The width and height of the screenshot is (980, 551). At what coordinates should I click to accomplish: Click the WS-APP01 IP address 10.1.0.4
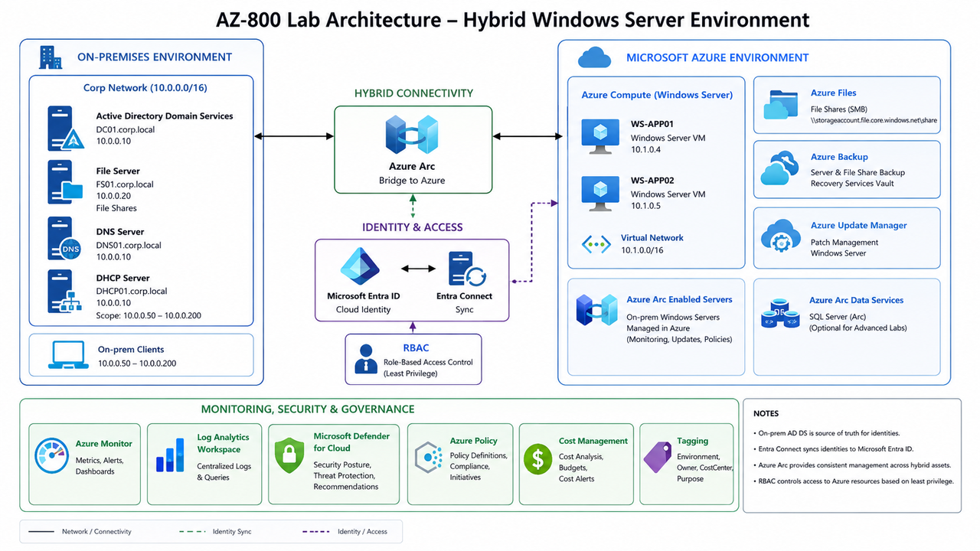coord(645,150)
